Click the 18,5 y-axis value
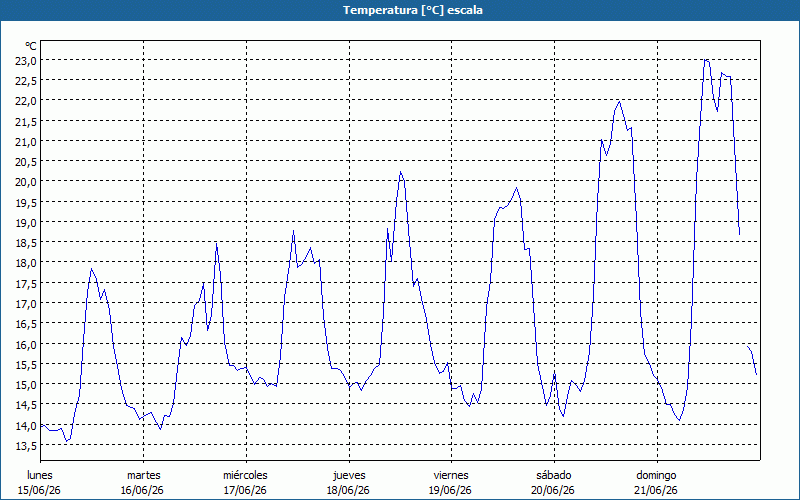 coord(26,243)
